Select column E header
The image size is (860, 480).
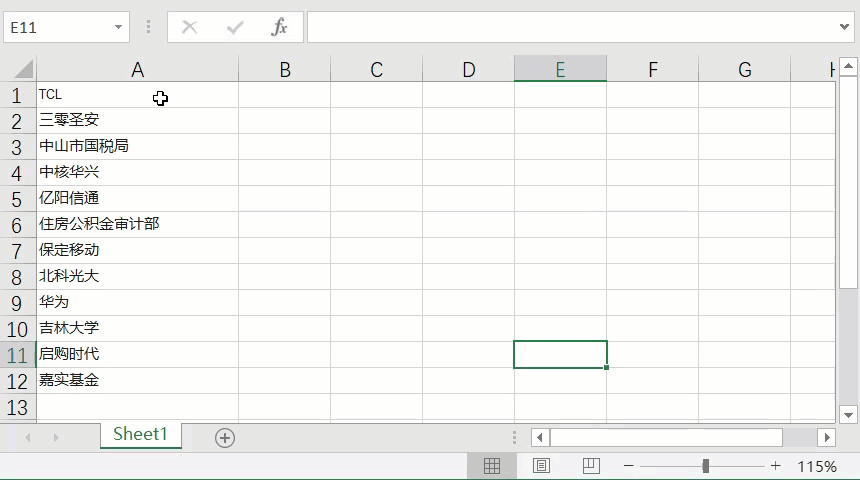pyautogui.click(x=561, y=69)
